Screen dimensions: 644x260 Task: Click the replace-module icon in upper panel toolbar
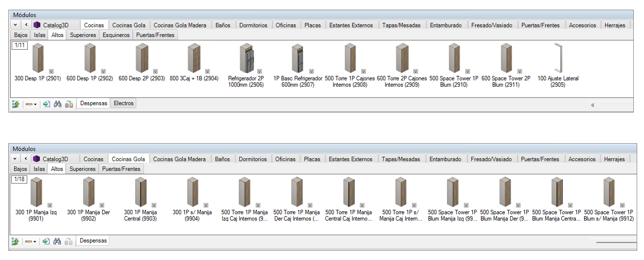click(69, 104)
